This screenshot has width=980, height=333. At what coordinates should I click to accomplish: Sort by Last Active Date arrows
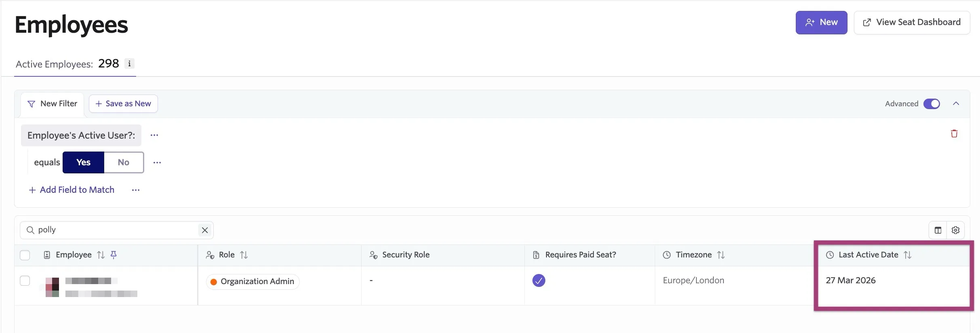point(908,255)
